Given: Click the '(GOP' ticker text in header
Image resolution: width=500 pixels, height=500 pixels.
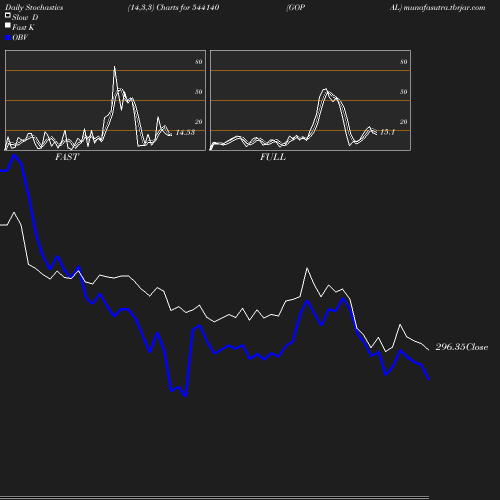Looking at the screenshot, I should [x=296, y=8].
